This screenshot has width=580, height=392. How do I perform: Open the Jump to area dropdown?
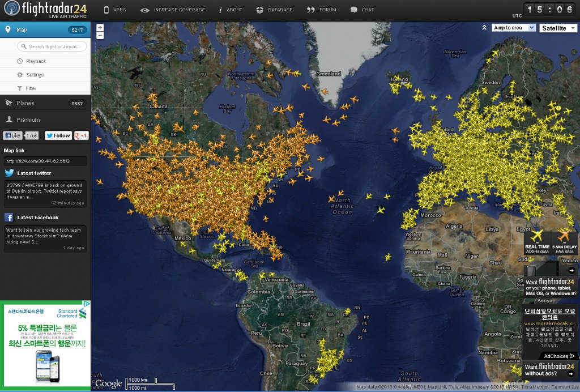point(513,28)
